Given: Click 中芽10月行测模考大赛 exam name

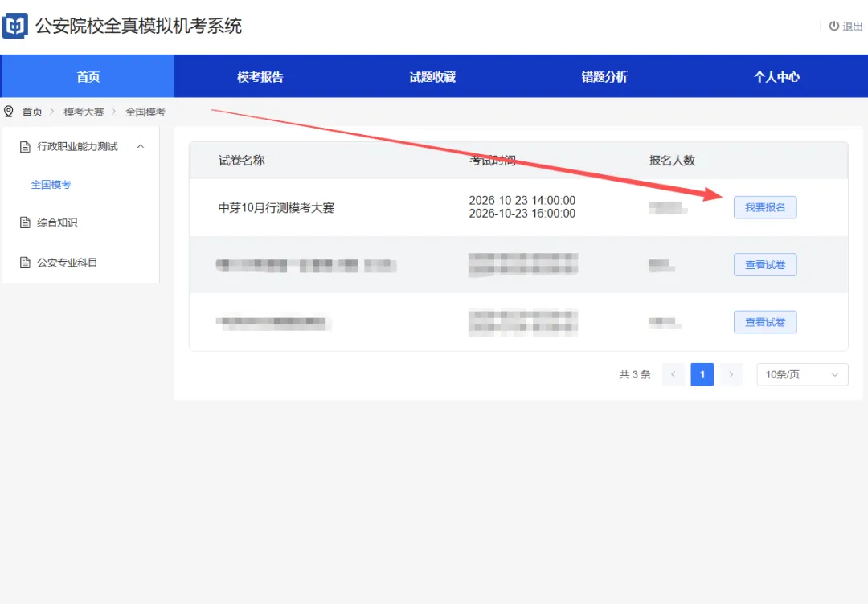Looking at the screenshot, I should pyautogui.click(x=276, y=207).
